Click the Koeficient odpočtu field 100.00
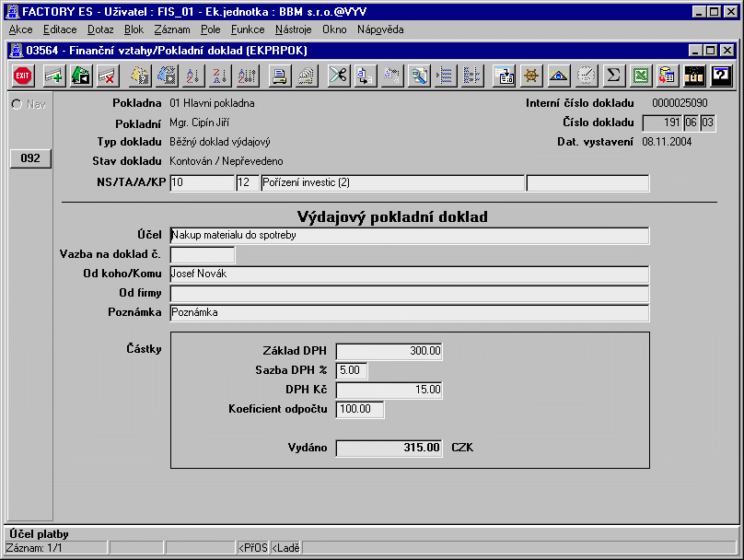Image resolution: width=744 pixels, height=560 pixels. click(x=360, y=410)
